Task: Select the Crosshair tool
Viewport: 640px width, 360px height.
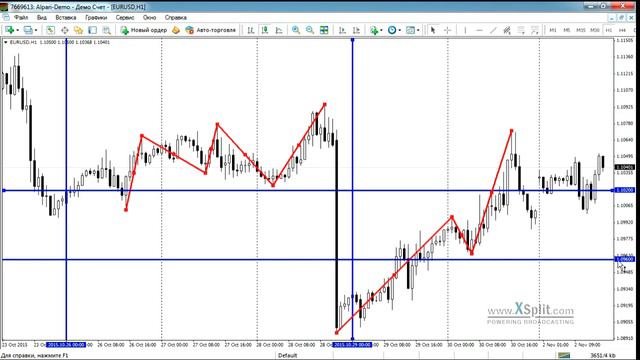Action: [x=447, y=30]
